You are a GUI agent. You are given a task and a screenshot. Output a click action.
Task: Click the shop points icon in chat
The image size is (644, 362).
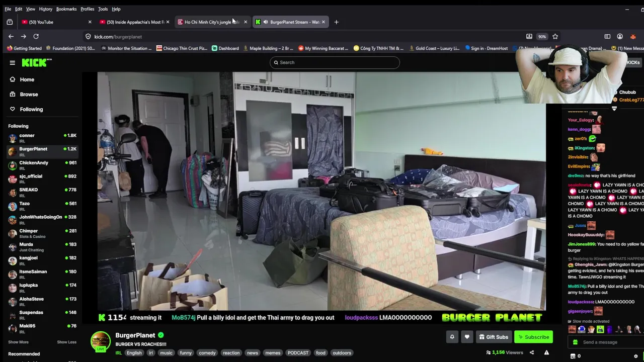tap(573, 356)
